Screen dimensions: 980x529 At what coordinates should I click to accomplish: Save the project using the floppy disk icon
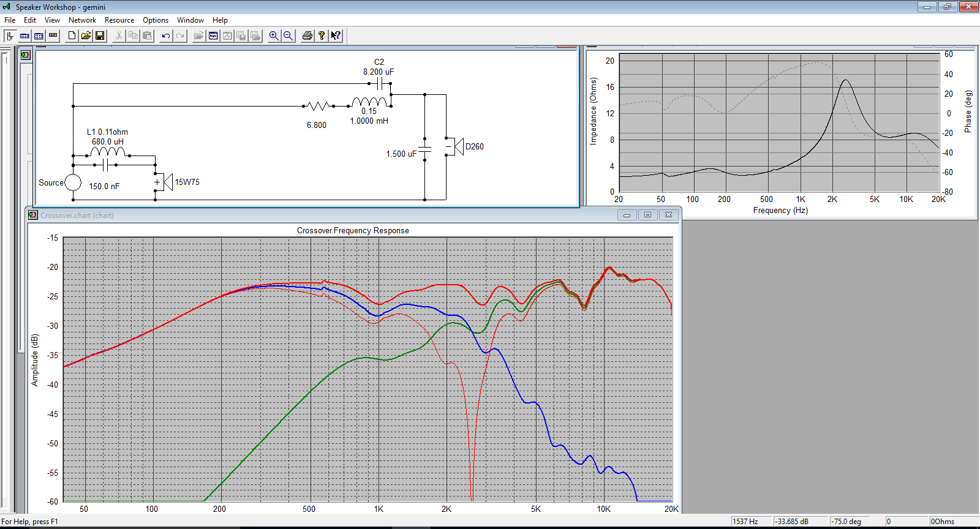[x=100, y=36]
